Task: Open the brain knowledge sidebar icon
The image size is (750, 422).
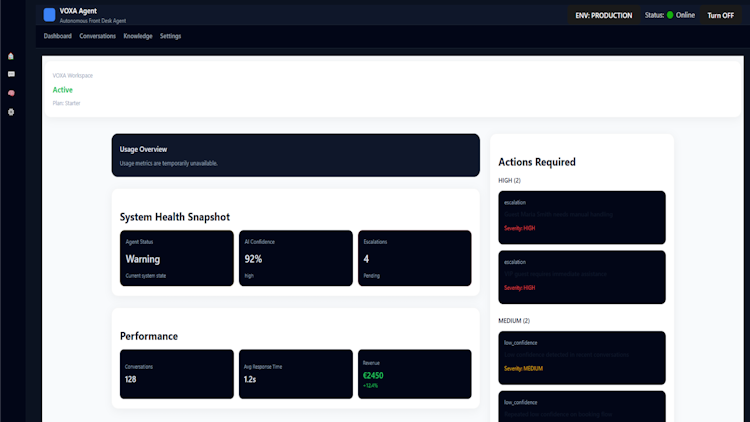Action: [x=11, y=93]
